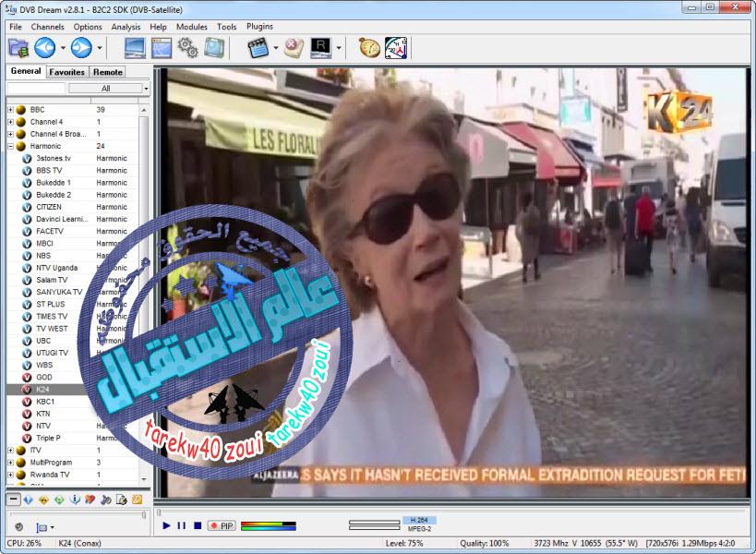Click the teal screen snapshot toolbar icon
Viewport: 756px width, 554px height.
tap(214, 48)
